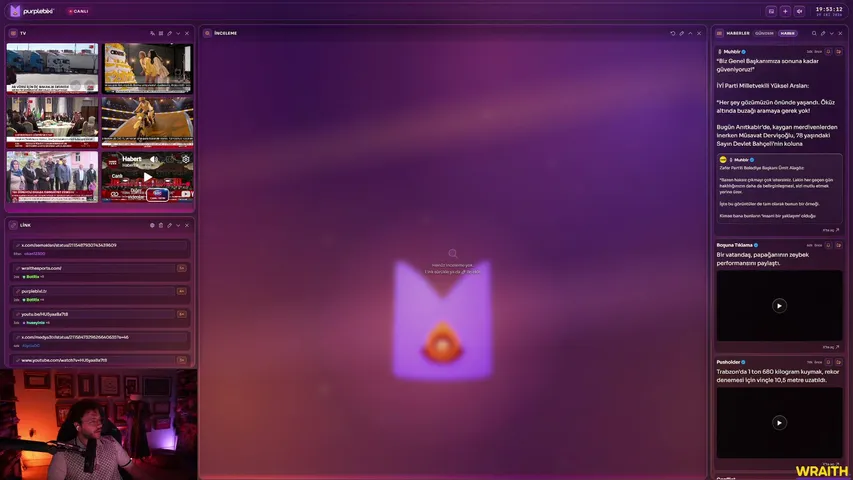Open the yellow cake stage stream thumbnail

click(147, 68)
